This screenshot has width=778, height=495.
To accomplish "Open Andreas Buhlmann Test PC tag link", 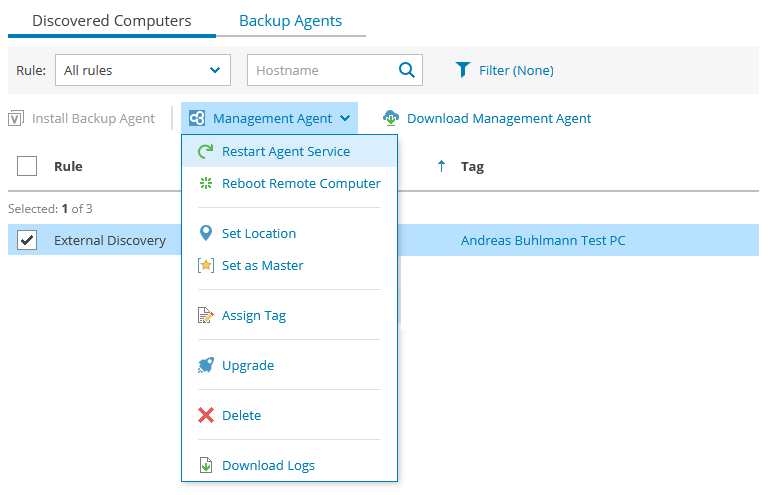I will (x=543, y=240).
